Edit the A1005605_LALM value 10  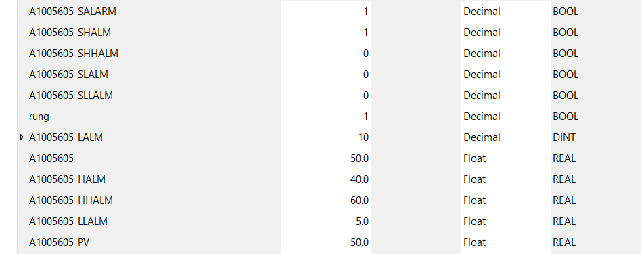pyautogui.click(x=363, y=137)
